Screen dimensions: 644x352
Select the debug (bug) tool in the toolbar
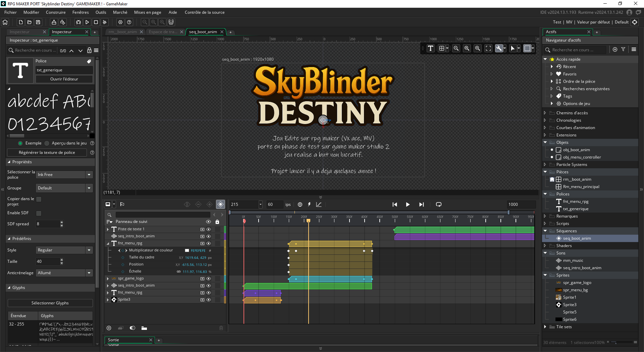(x=78, y=22)
